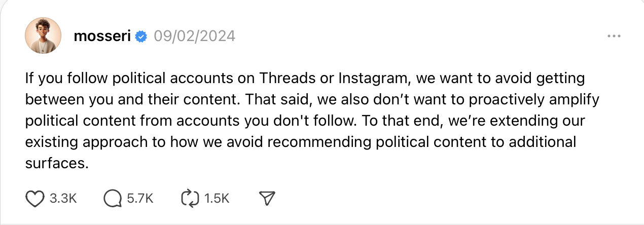Image resolution: width=644 pixels, height=225 pixels.
Task: View the 3.3K likes count
Action: (63, 199)
